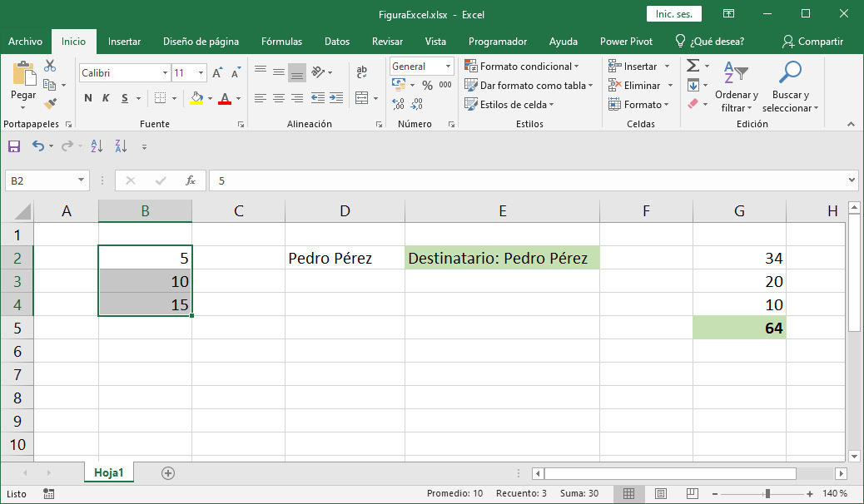Screen dimensions: 864x504
Task: Click the Increase font size icon
Action: [217, 73]
